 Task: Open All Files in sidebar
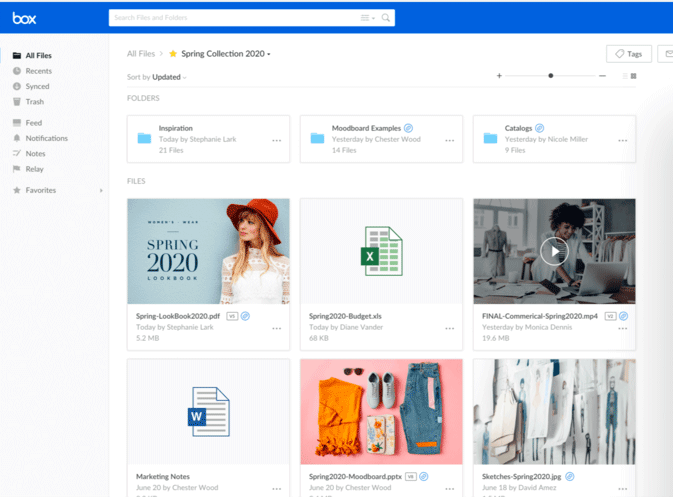[38, 55]
